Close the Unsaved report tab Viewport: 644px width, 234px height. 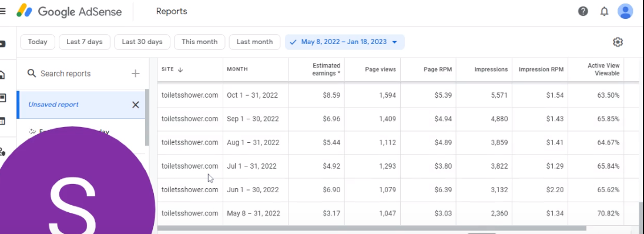tap(136, 105)
